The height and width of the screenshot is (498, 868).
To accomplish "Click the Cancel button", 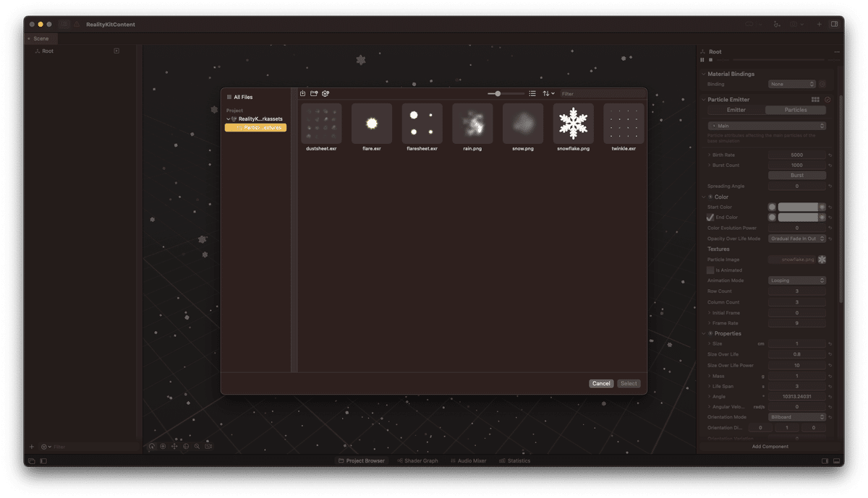I will tap(601, 383).
